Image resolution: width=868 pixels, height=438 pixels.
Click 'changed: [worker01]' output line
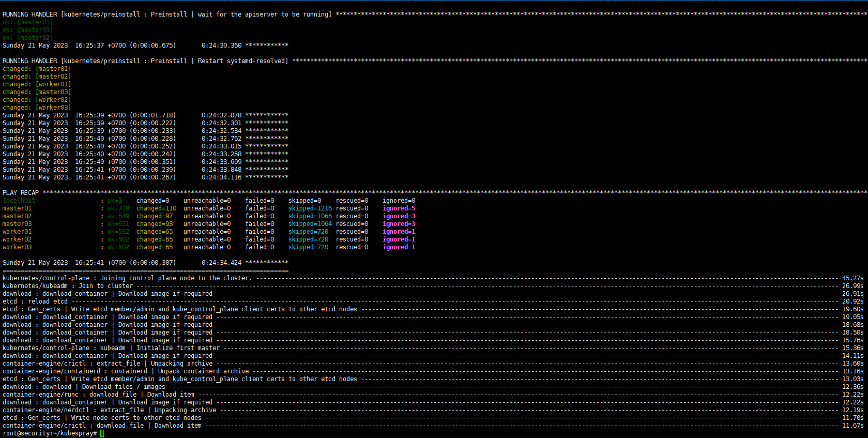click(37, 84)
